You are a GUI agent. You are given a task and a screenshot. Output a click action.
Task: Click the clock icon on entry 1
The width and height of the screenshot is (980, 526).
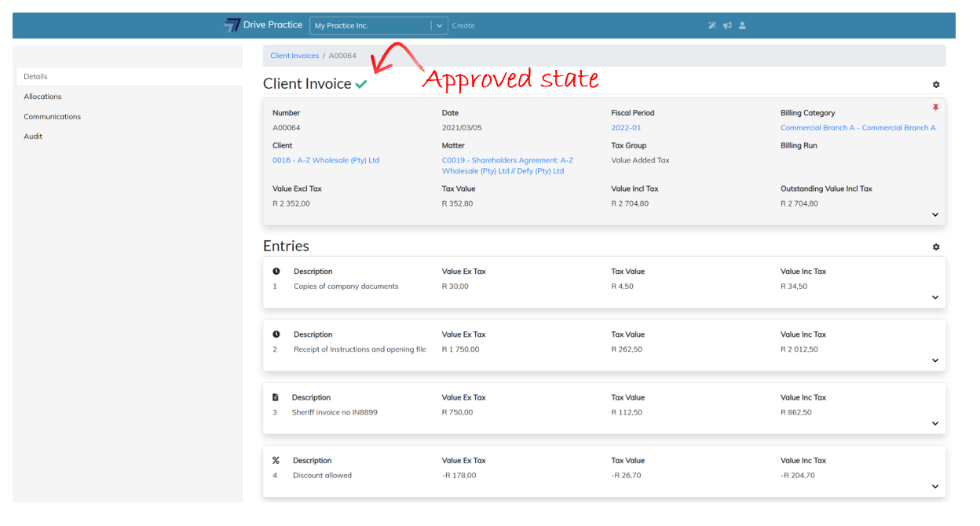click(x=276, y=272)
